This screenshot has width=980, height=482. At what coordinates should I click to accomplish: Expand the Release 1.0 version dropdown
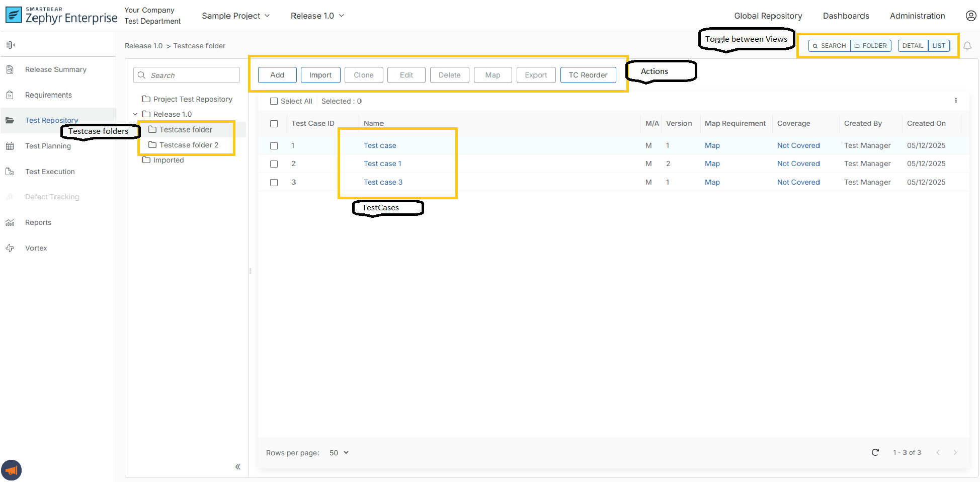coord(317,16)
